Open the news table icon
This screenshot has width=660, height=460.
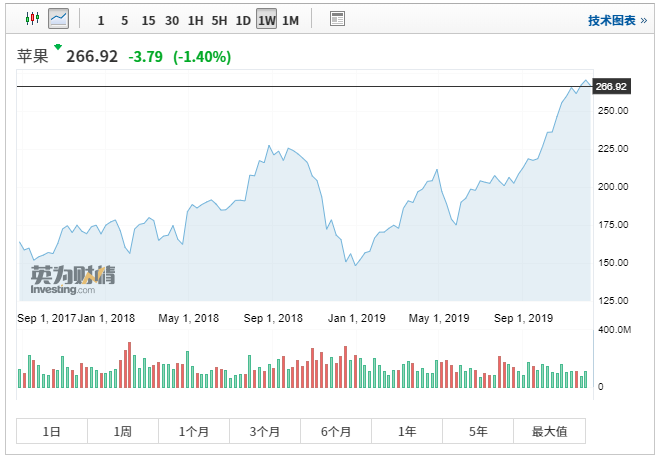[x=337, y=19]
